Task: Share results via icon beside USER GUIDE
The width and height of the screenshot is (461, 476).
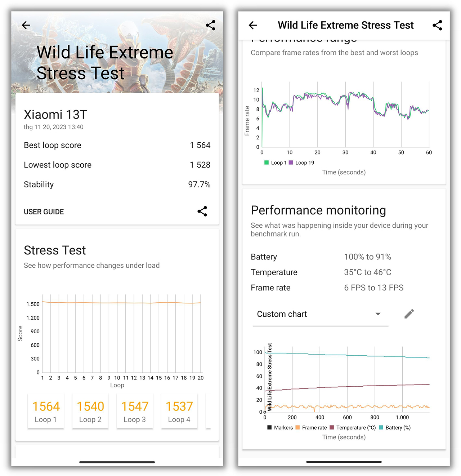Action: pyautogui.click(x=202, y=212)
